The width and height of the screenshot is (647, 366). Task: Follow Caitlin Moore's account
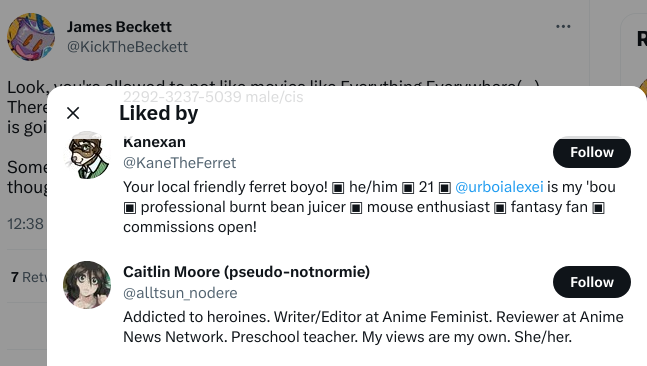point(592,282)
